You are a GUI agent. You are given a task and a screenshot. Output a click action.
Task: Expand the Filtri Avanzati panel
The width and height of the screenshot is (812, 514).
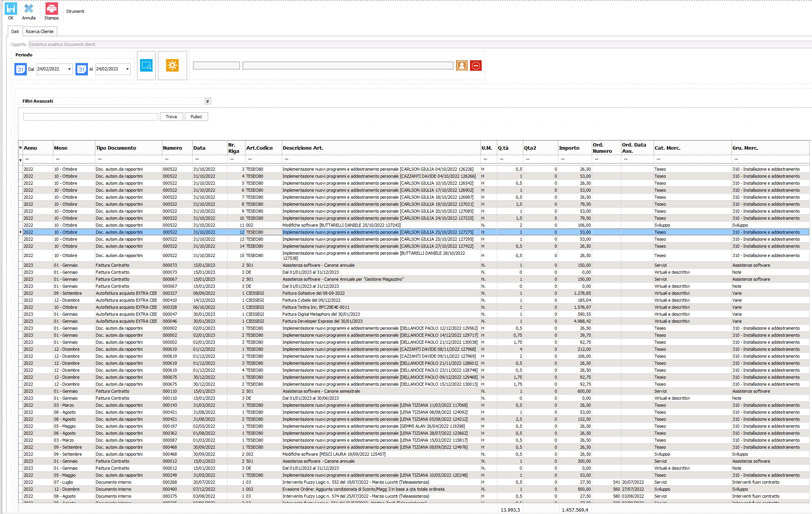[x=208, y=101]
